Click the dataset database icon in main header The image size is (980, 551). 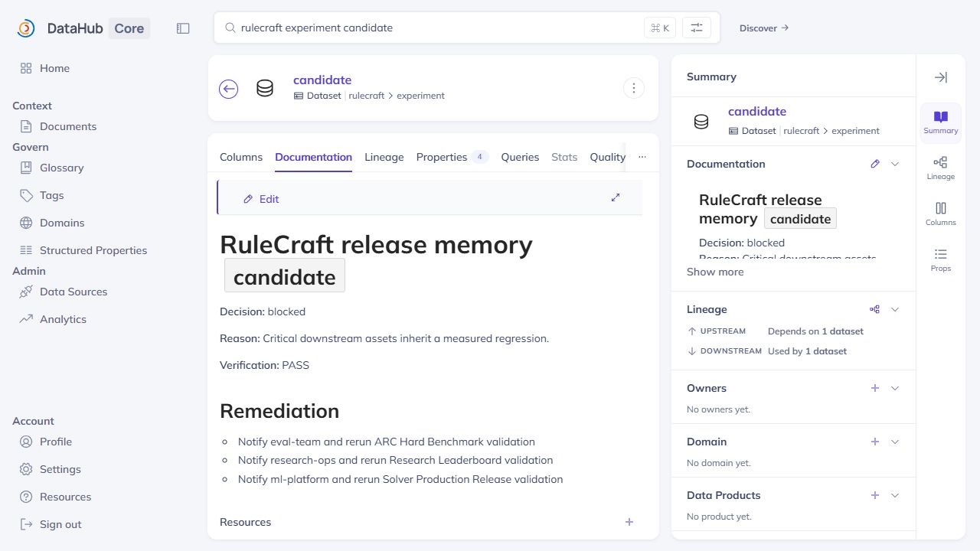coord(265,89)
